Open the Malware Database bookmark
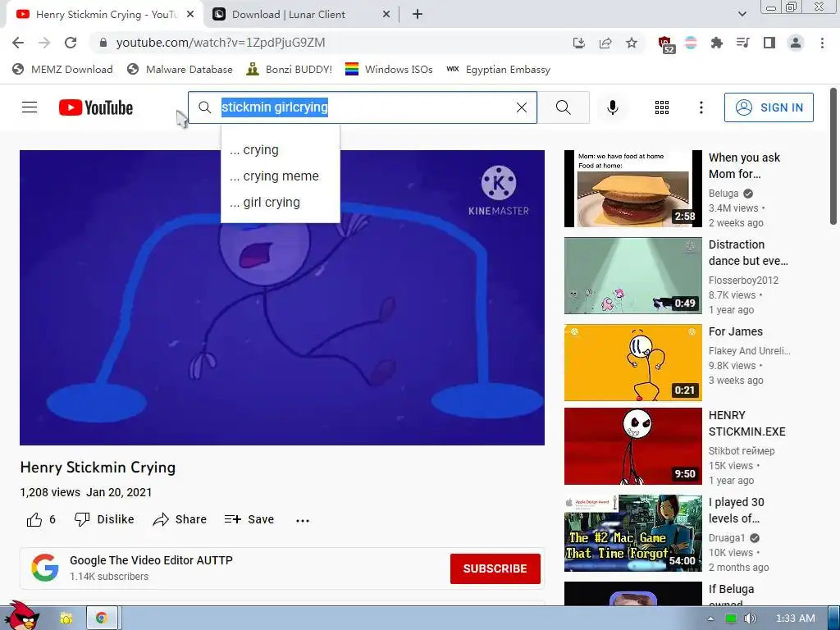The image size is (840, 630). point(180,70)
